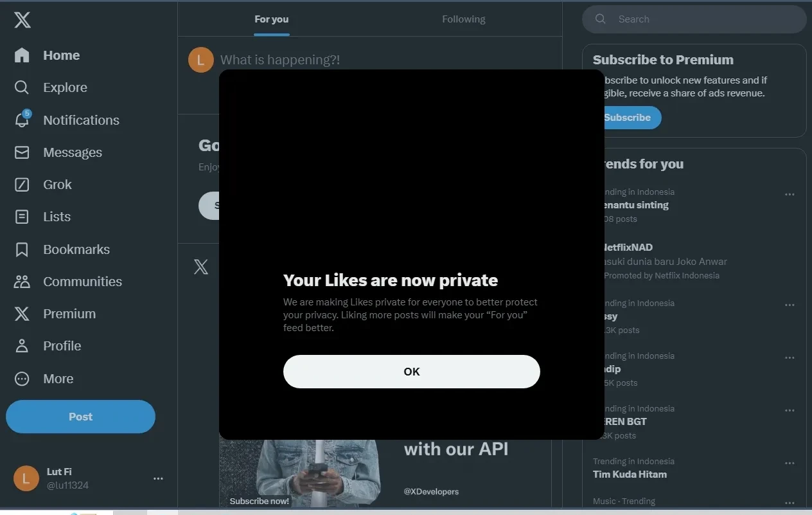
Task: Open options for 'enantu sinting' trend
Action: 790,194
